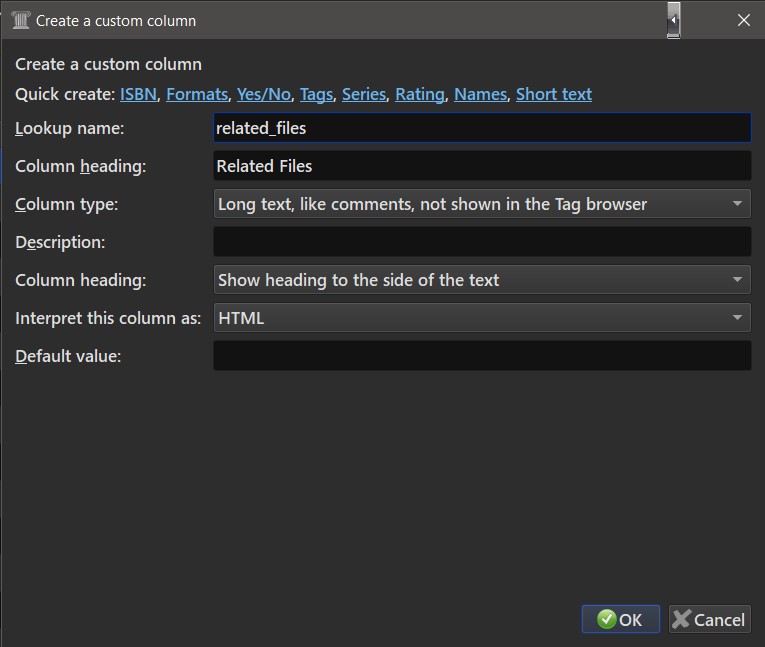
Task: Click the Column heading text field
Action: (x=482, y=166)
